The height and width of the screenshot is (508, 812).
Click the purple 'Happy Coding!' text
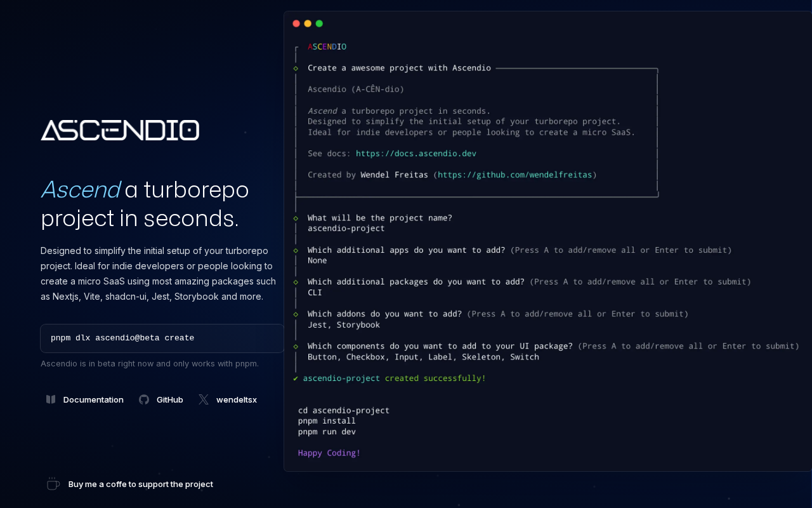pyautogui.click(x=329, y=453)
